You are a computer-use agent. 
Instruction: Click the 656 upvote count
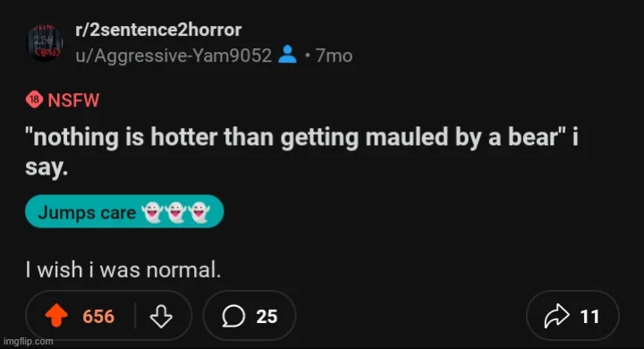pos(98,316)
